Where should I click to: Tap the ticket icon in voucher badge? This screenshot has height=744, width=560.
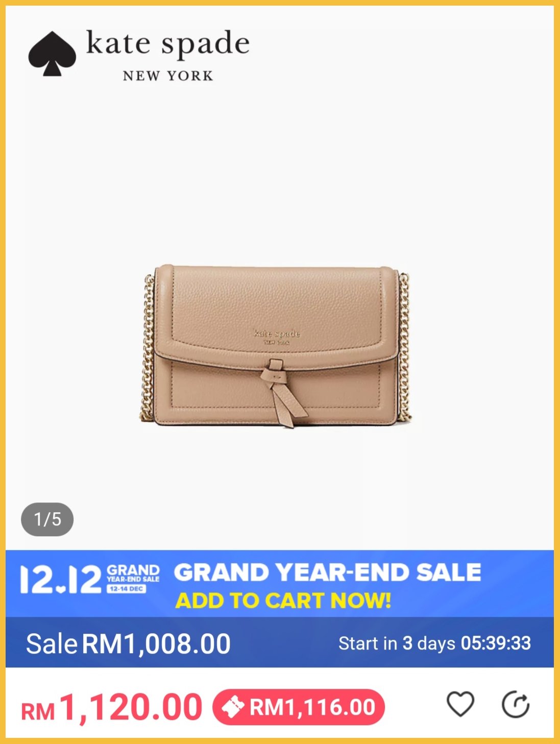233,707
